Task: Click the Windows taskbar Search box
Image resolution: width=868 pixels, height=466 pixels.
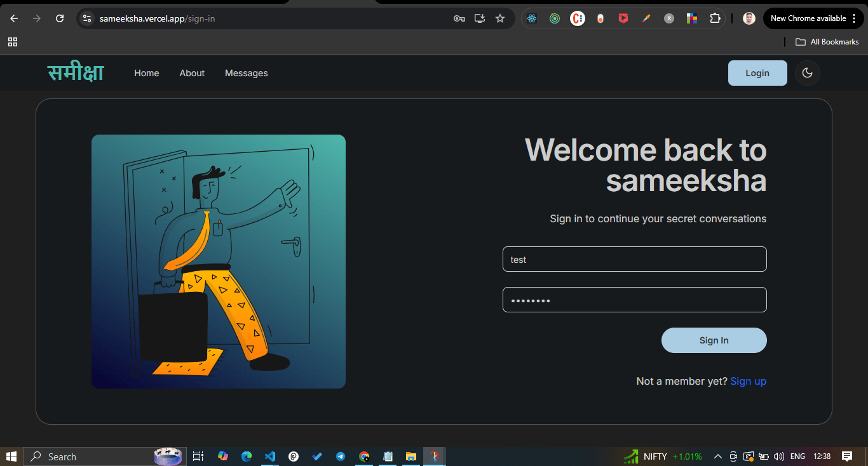Action: [x=105, y=456]
